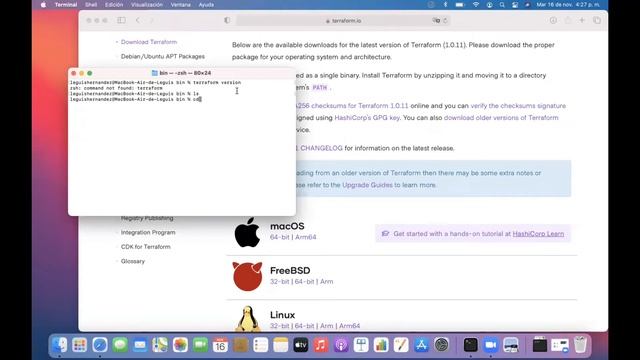Open Maps from the Dock

tap(160, 345)
